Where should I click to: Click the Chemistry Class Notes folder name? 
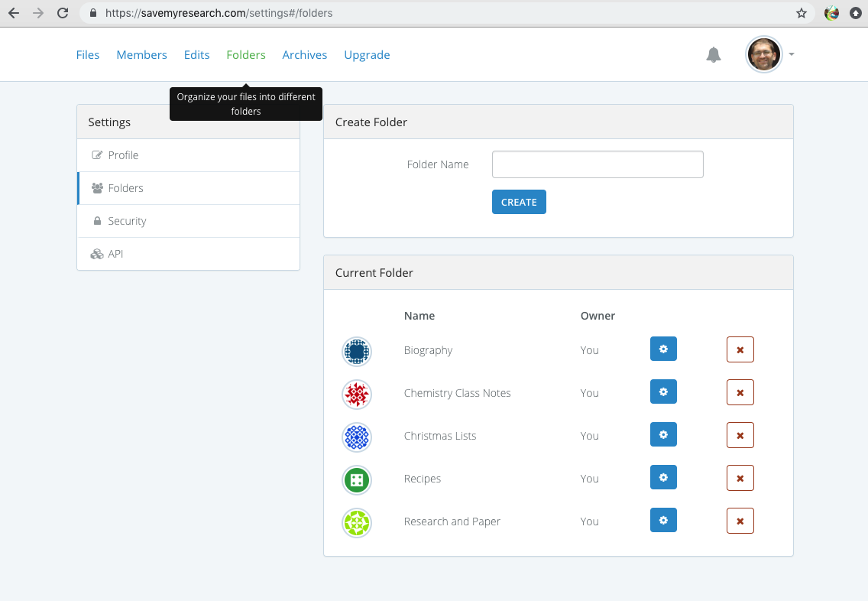457,393
